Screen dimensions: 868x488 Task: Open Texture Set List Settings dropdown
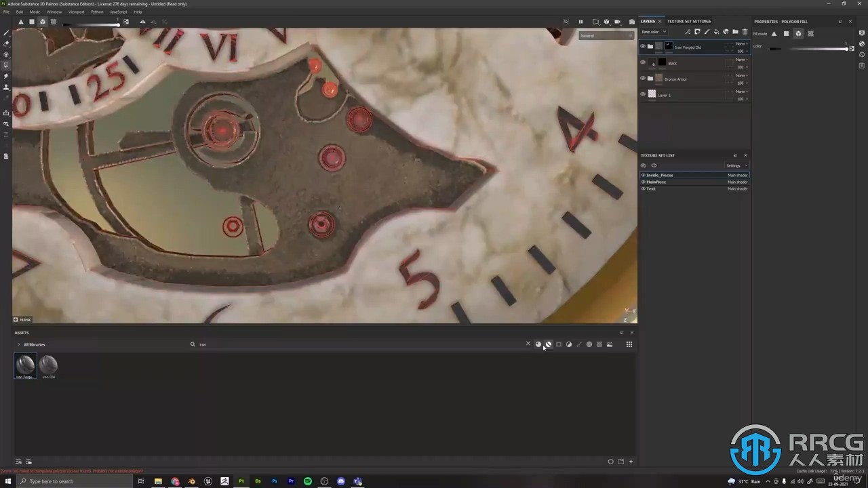pyautogui.click(x=736, y=165)
